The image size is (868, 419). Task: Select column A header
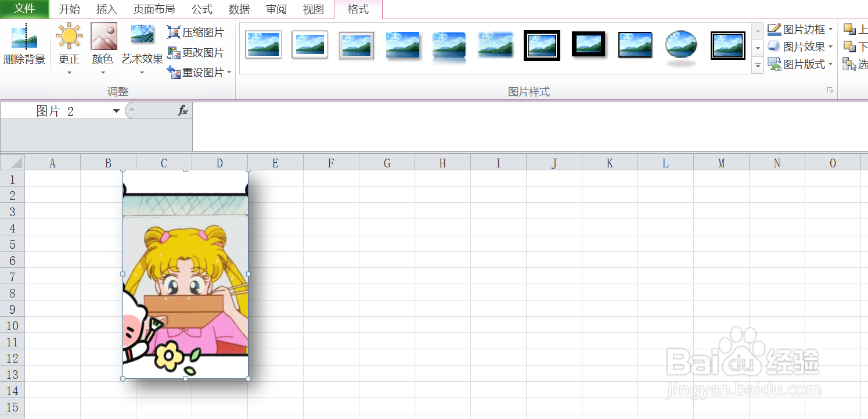pyautogui.click(x=52, y=163)
